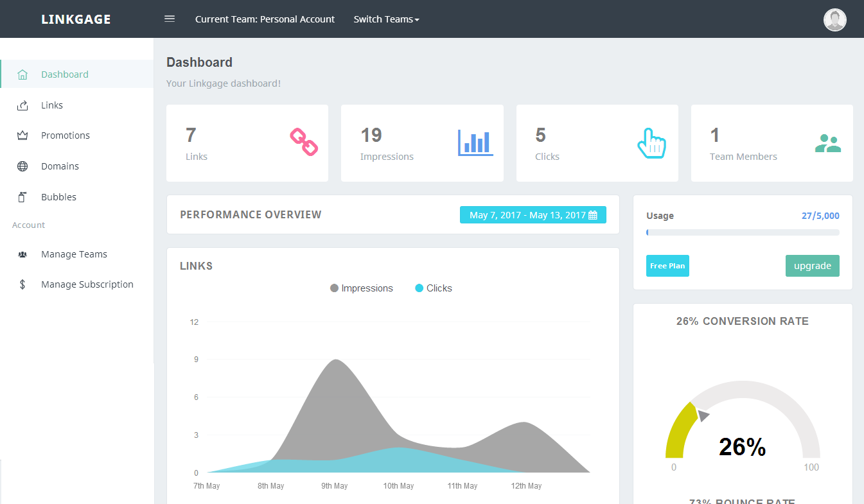Open Manage Subscription in the sidebar
Image resolution: width=864 pixels, height=504 pixels.
click(x=77, y=284)
